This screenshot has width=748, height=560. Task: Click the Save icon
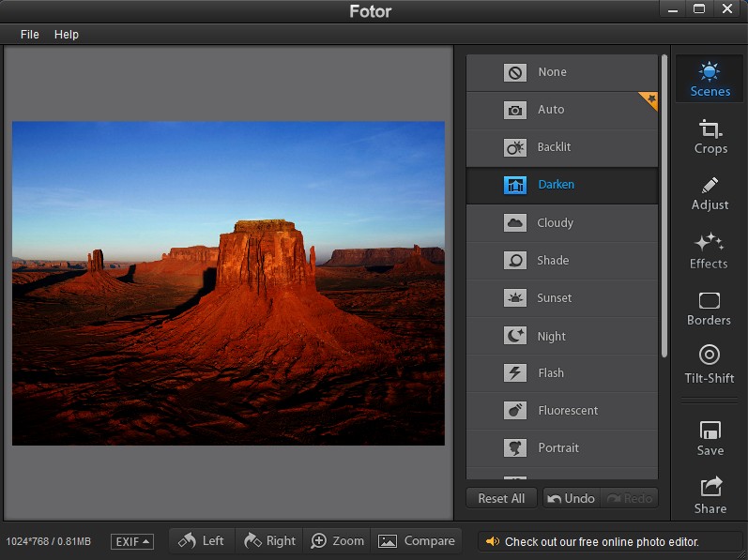tap(710, 438)
